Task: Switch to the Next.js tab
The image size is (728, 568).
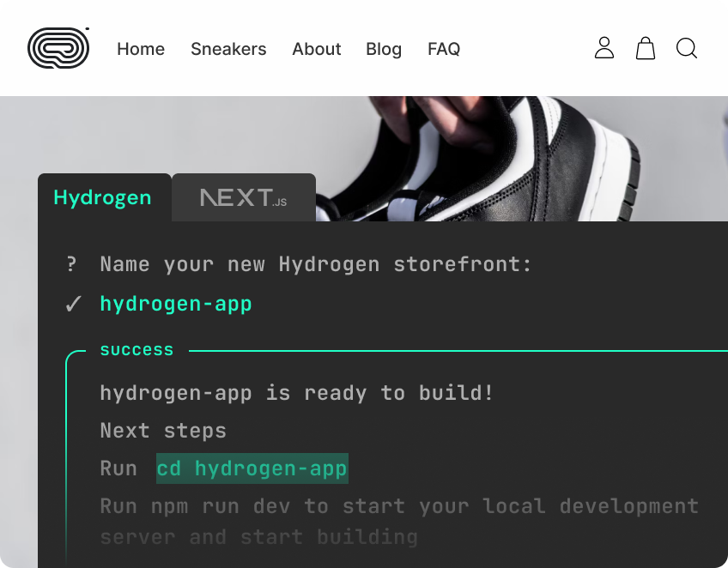Action: click(244, 198)
